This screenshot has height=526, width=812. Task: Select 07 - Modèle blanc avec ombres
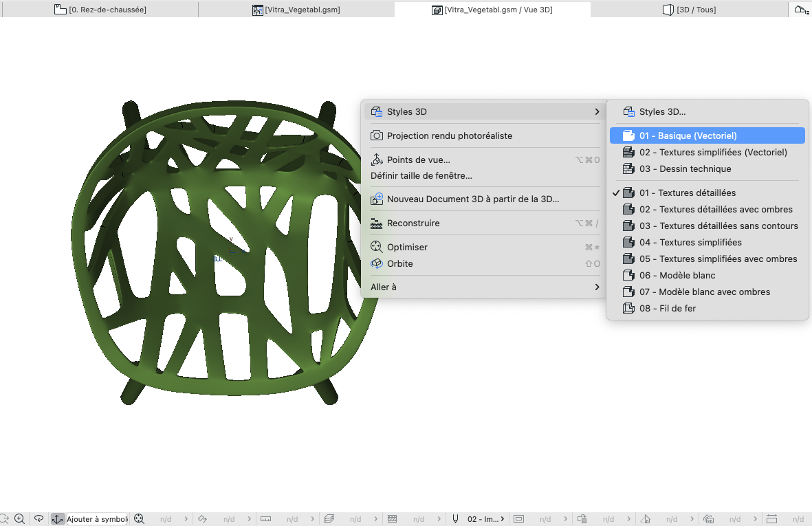(x=707, y=292)
